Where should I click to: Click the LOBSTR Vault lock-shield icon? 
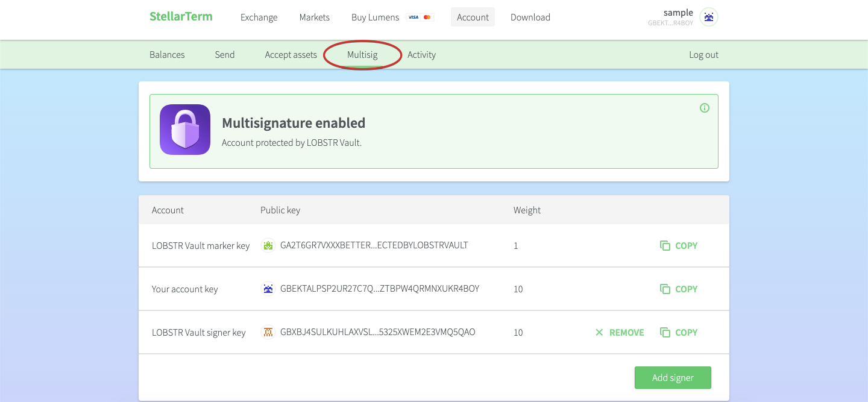[x=185, y=130]
